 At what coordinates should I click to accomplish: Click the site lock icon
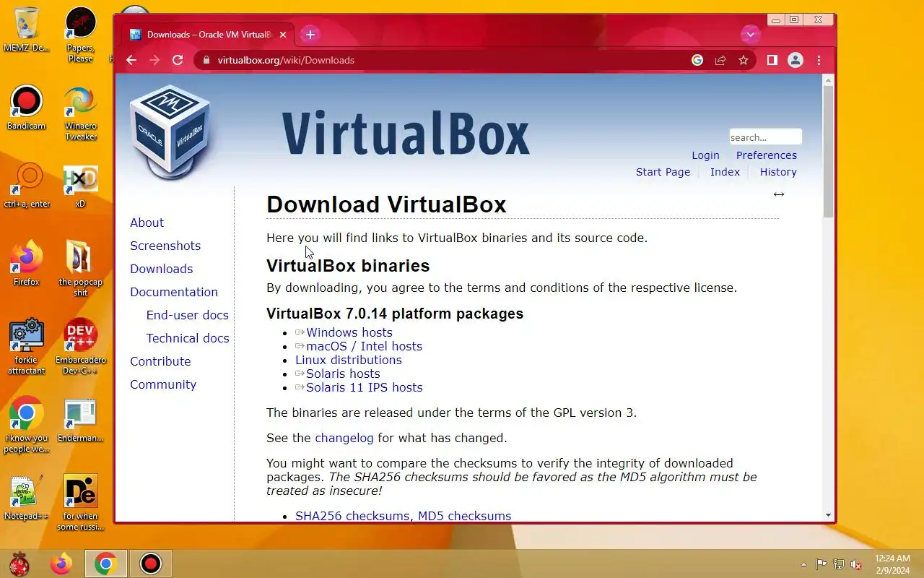point(206,60)
